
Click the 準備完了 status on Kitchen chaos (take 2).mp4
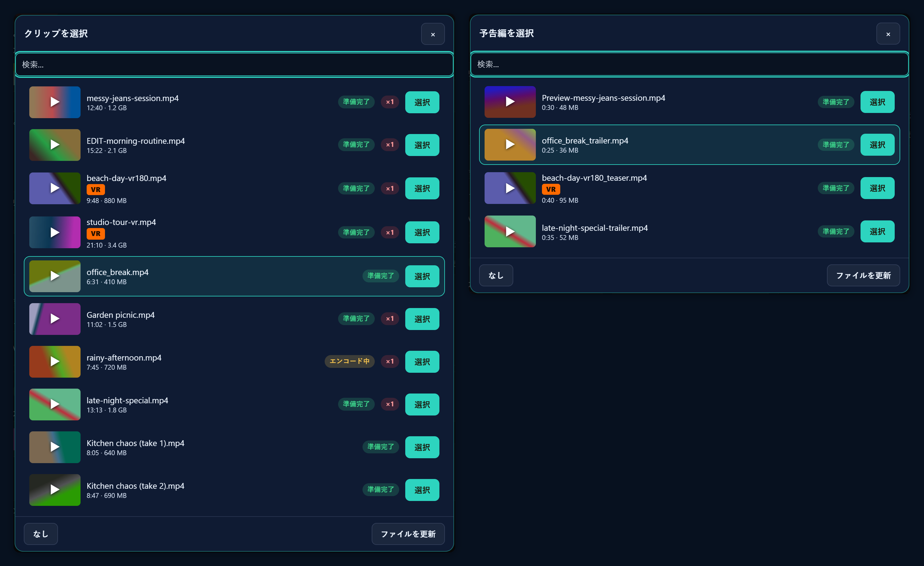(x=381, y=489)
